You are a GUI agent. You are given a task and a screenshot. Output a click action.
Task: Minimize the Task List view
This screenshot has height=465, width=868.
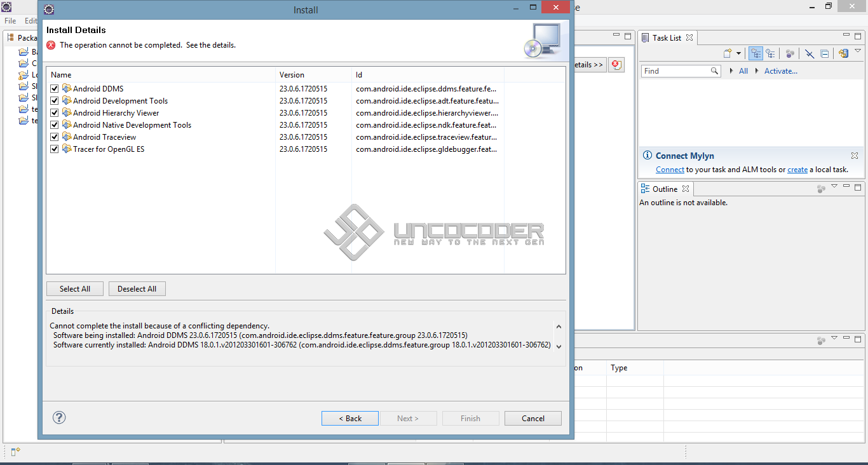(846, 36)
